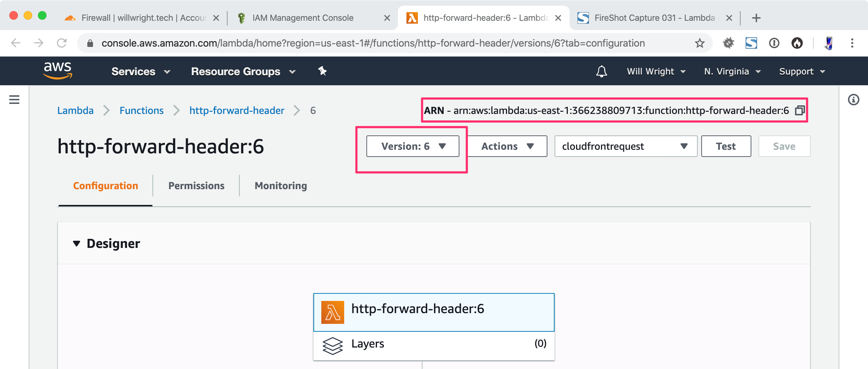Select the http-forward-header:6 function box in Designer

434,312
